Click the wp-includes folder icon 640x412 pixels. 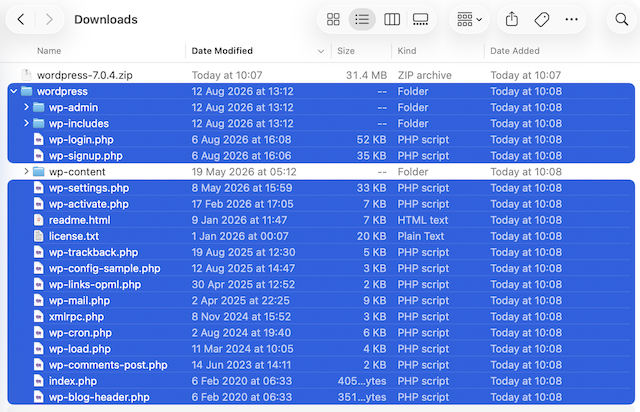(38, 123)
